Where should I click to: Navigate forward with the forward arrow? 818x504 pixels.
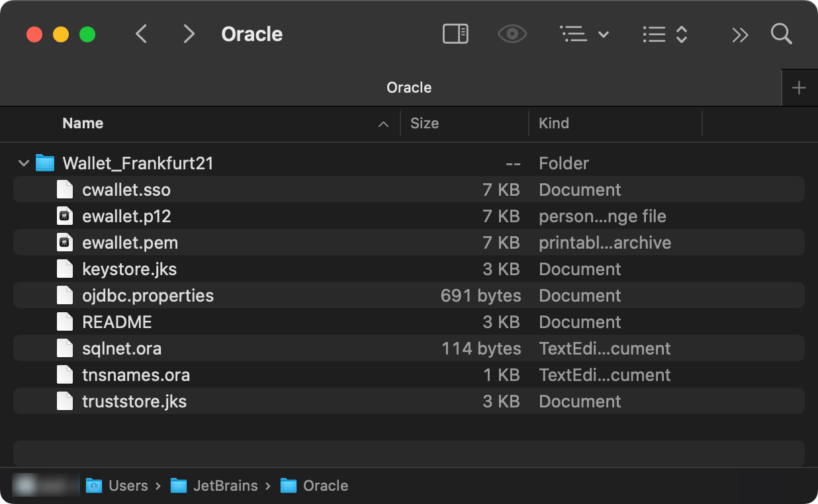point(189,34)
